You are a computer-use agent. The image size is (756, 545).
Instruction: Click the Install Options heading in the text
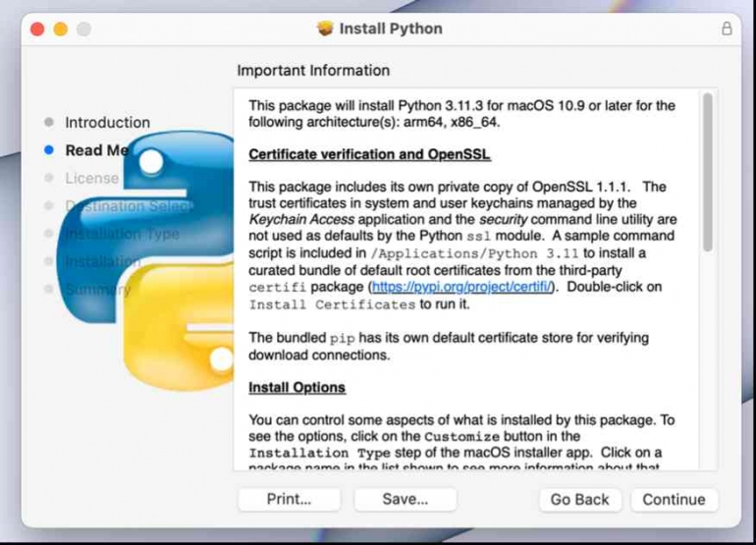pyautogui.click(x=297, y=387)
